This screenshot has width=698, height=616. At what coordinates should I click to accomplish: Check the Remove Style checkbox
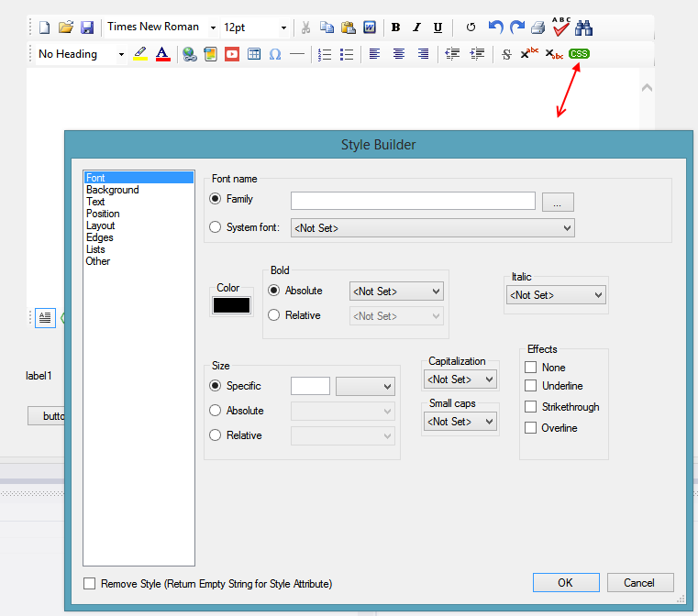(90, 584)
